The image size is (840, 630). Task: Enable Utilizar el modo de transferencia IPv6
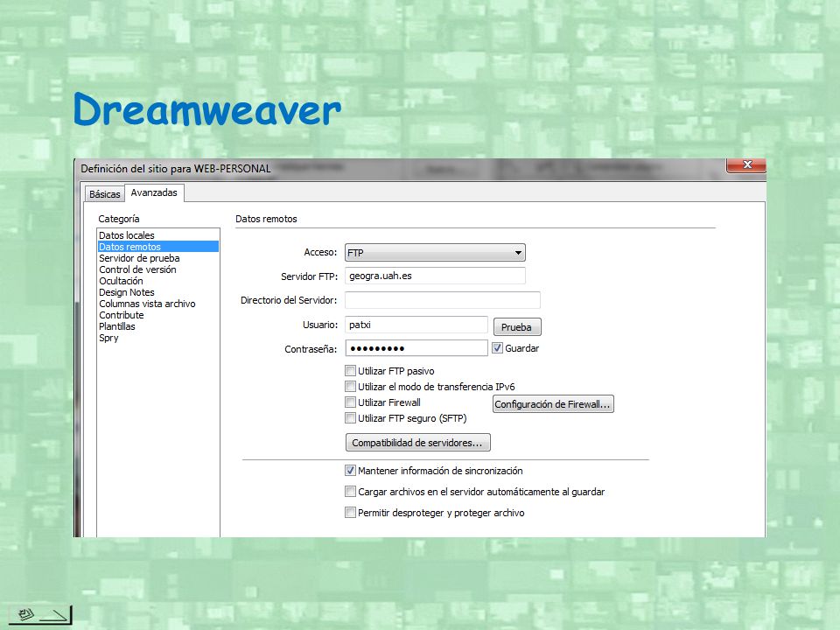point(350,386)
